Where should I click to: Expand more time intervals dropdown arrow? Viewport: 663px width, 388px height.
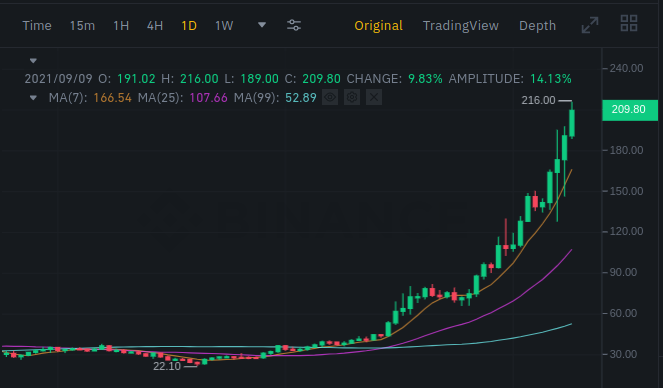tap(262, 25)
